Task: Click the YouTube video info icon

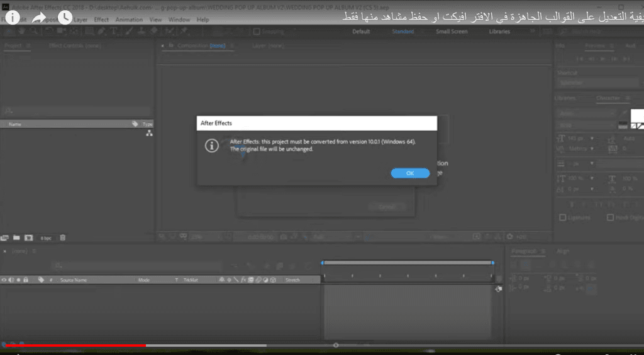Action: click(13, 17)
